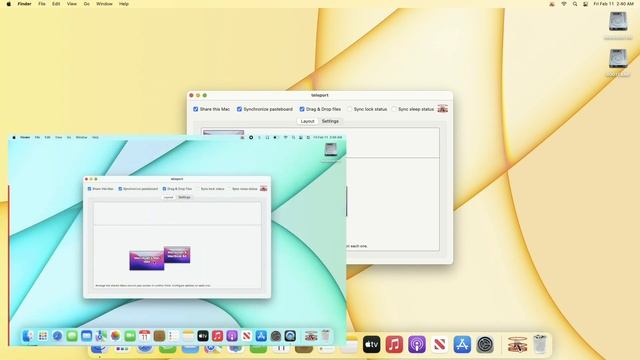Open the Trash in the teal desktop dock
The image size is (640, 360).
pos(325,336)
